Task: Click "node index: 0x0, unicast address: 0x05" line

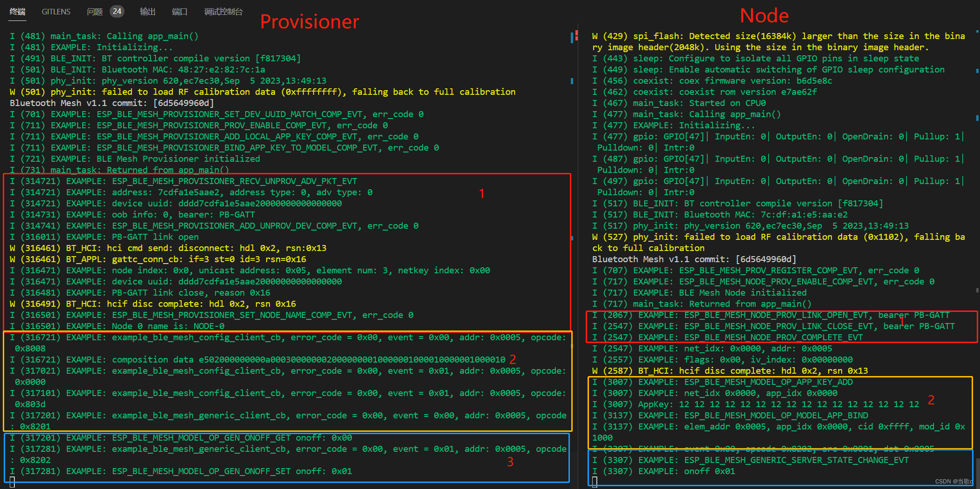Action: [250, 271]
